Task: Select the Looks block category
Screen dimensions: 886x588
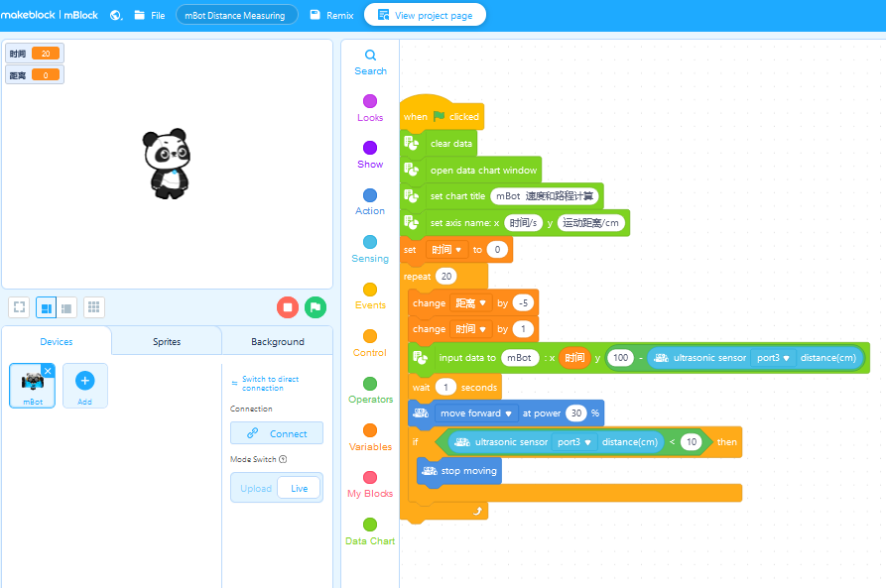Action: point(370,108)
